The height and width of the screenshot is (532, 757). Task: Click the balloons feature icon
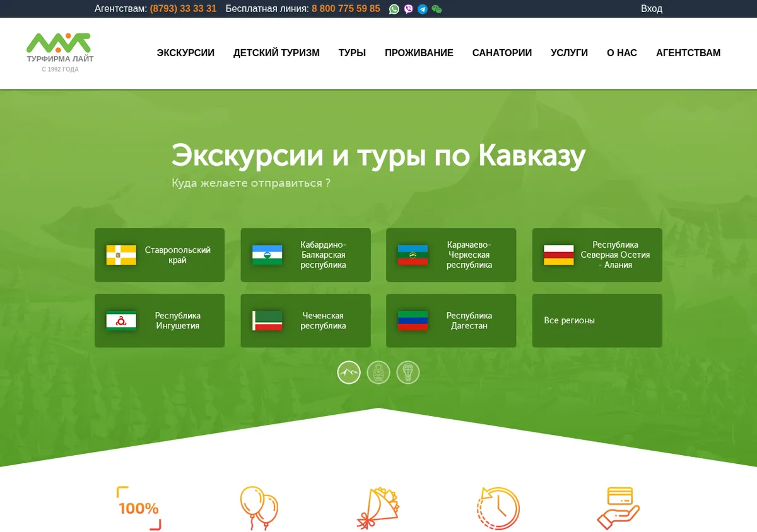[x=259, y=508]
